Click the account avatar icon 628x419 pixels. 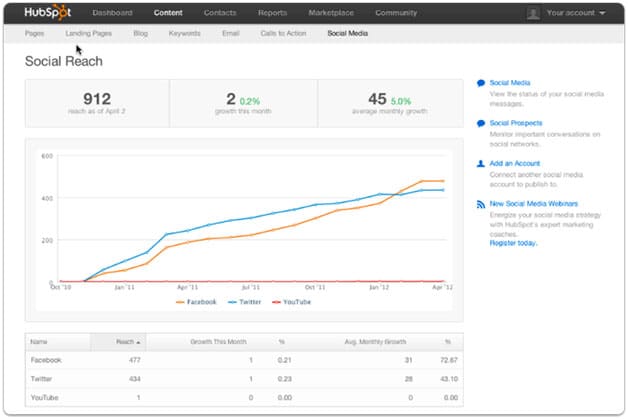(533, 14)
